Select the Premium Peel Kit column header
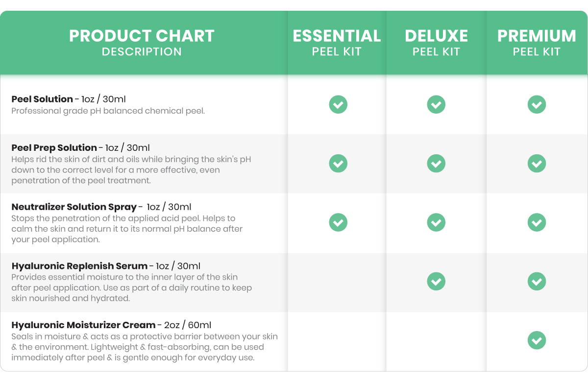This screenshot has height=382, width=588. click(x=537, y=43)
